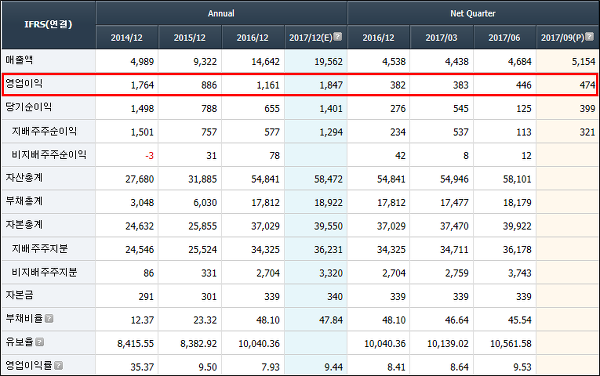The width and height of the screenshot is (600, 376).
Task: Click 자본금 value 291
Action: click(146, 296)
